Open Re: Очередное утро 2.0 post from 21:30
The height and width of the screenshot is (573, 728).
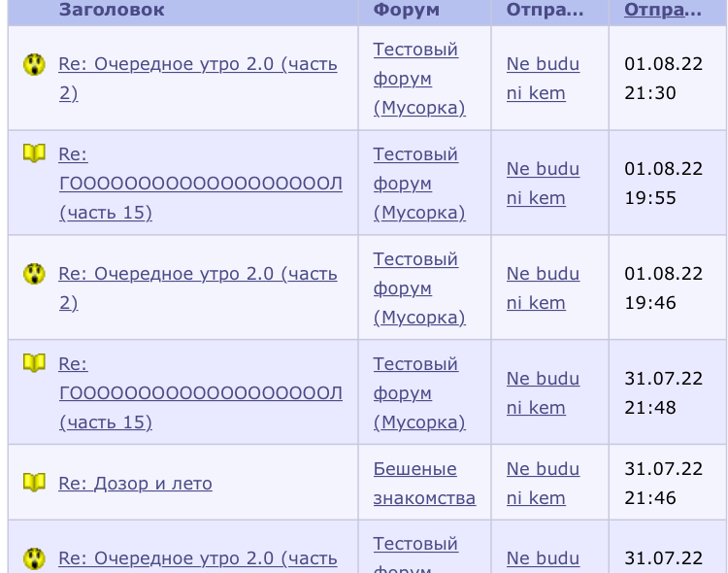(x=198, y=79)
